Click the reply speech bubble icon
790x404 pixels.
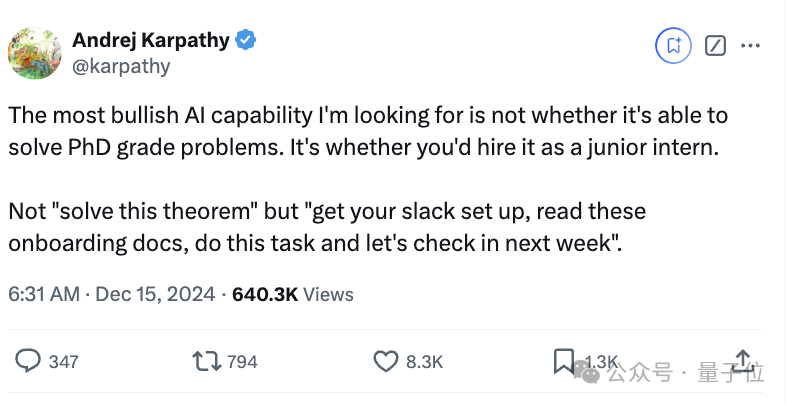[x=28, y=361]
